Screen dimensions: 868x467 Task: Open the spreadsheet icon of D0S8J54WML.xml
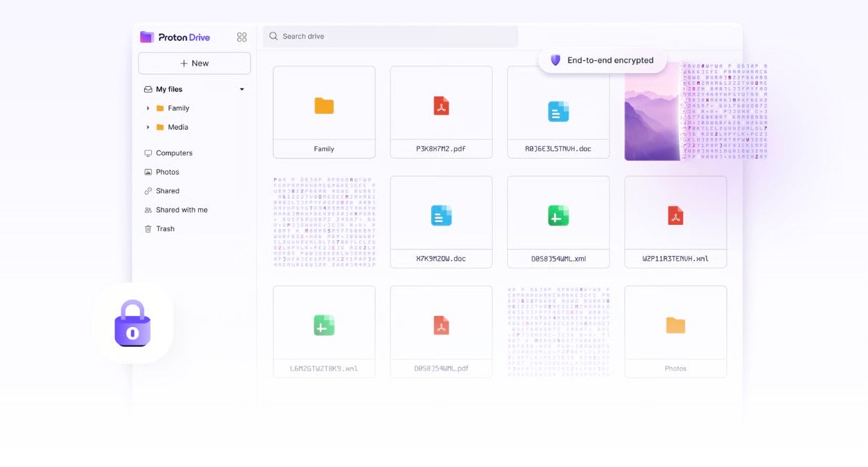[559, 215]
